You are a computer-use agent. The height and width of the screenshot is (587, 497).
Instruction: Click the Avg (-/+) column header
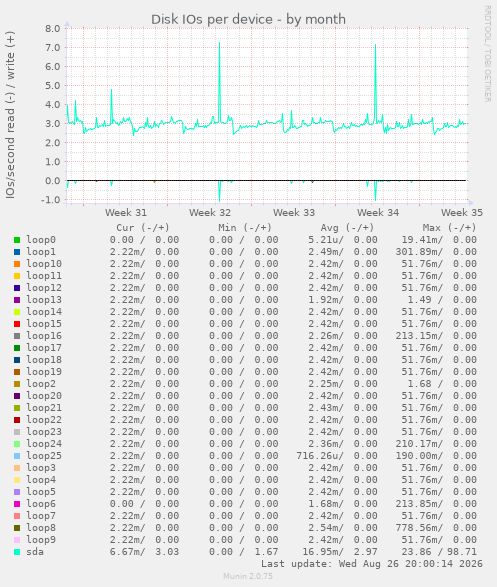[347, 228]
